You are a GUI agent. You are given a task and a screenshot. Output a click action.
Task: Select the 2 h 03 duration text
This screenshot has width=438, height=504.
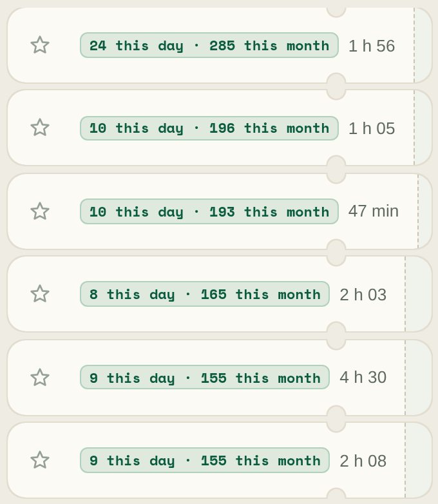tap(363, 295)
